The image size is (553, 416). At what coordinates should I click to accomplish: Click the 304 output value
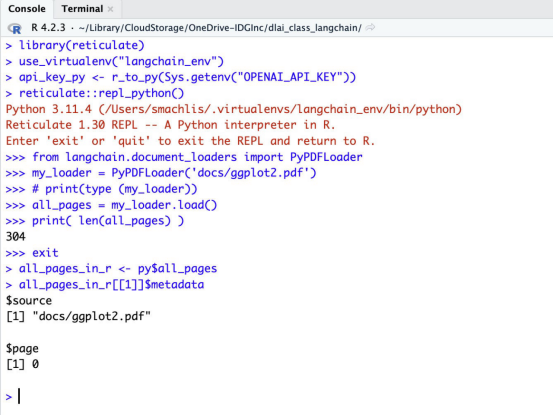click(16, 237)
